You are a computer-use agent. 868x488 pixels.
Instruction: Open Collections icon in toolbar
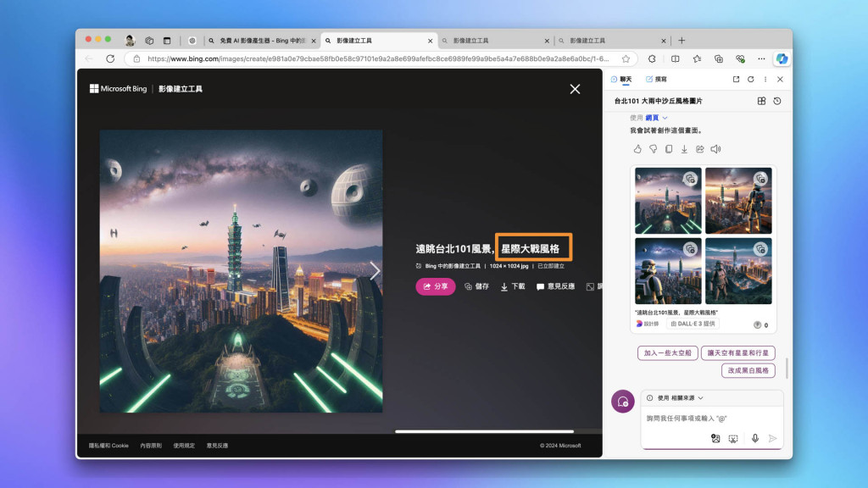click(x=719, y=58)
